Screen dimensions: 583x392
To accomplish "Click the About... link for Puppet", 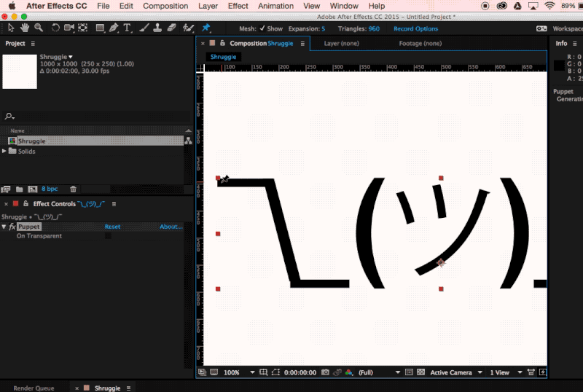I will (171, 227).
